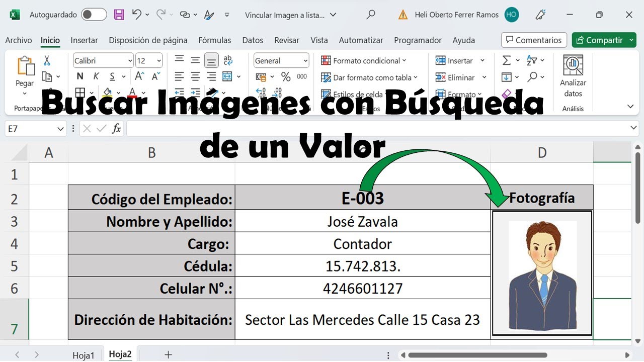Increase font size
This screenshot has width=644, height=362.
coord(140,76)
